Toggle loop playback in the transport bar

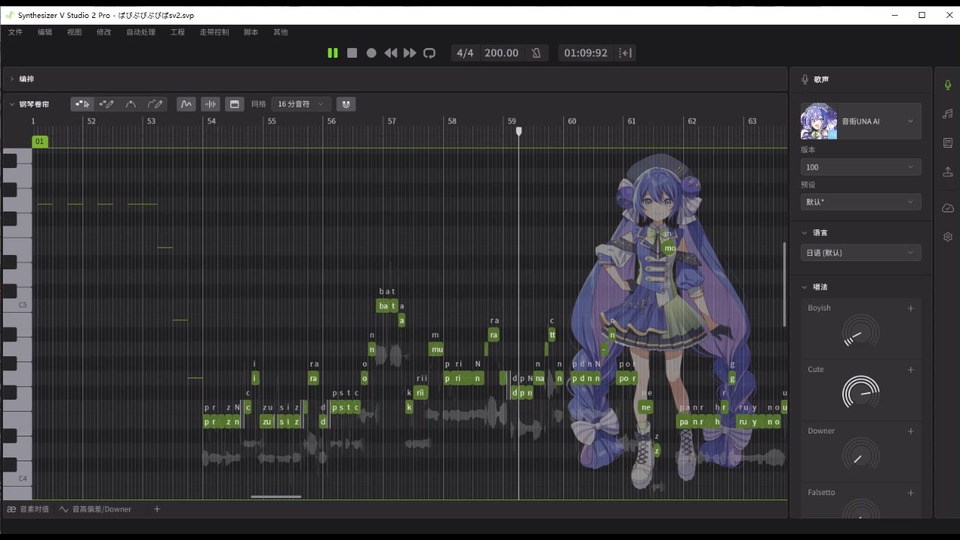(x=429, y=53)
